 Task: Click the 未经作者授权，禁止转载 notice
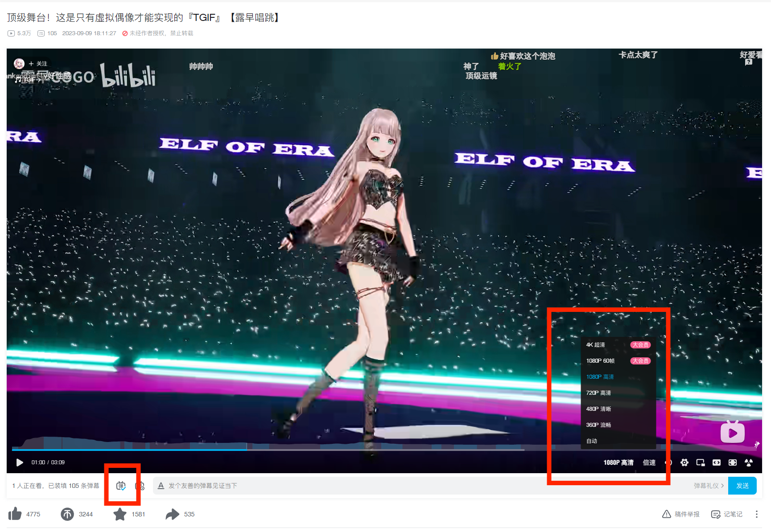[158, 33]
